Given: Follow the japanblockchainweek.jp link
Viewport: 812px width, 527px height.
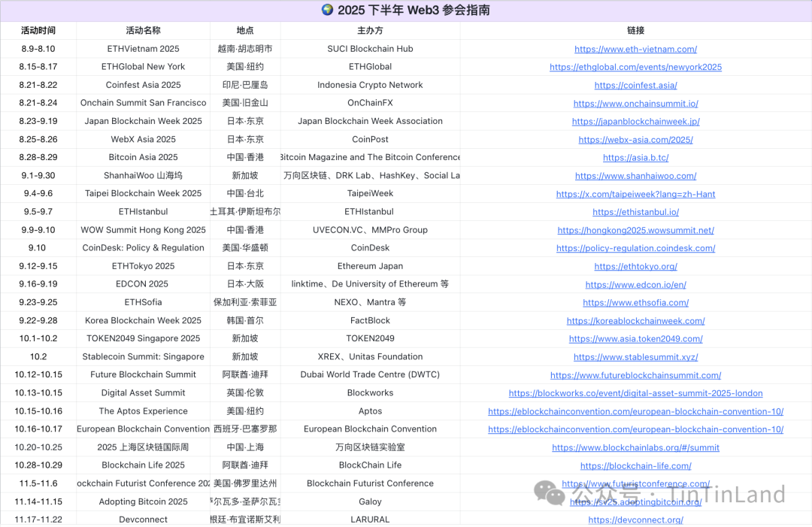Looking at the screenshot, I should (x=635, y=122).
